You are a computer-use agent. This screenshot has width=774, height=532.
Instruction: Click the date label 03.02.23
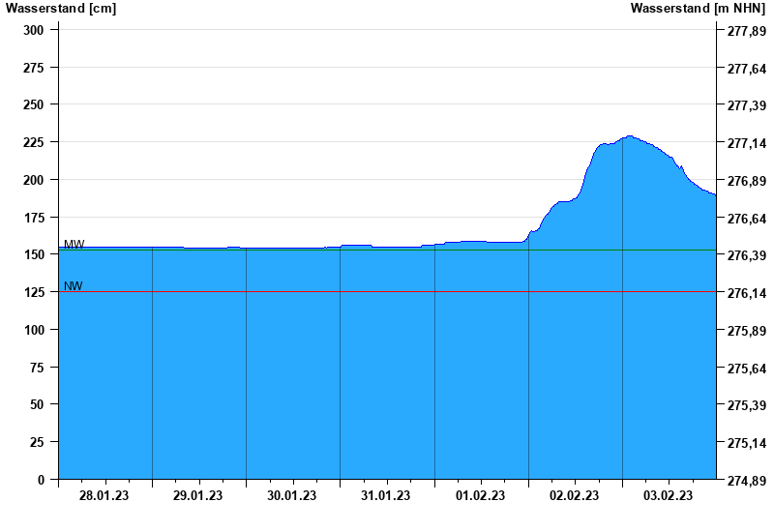668,495
